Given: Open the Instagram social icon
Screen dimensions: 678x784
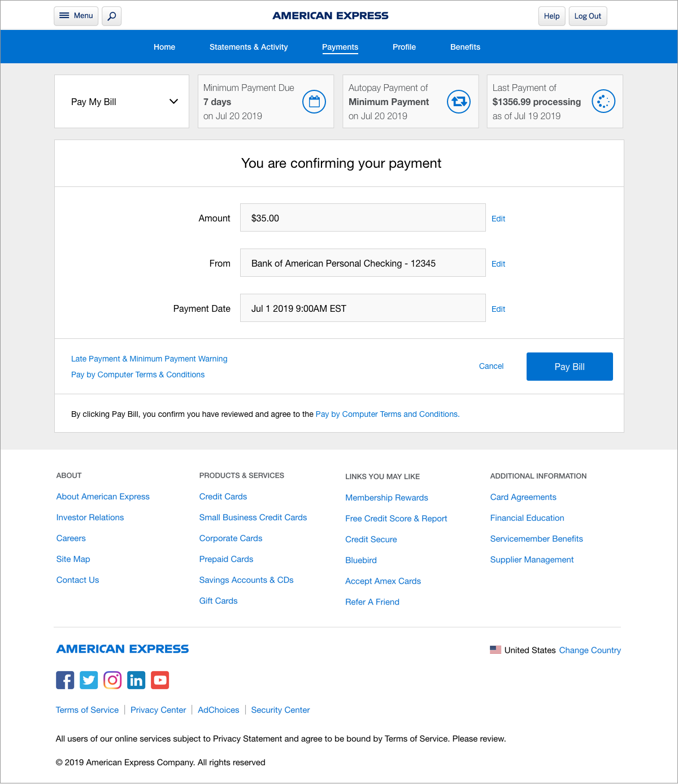Looking at the screenshot, I should tap(112, 680).
